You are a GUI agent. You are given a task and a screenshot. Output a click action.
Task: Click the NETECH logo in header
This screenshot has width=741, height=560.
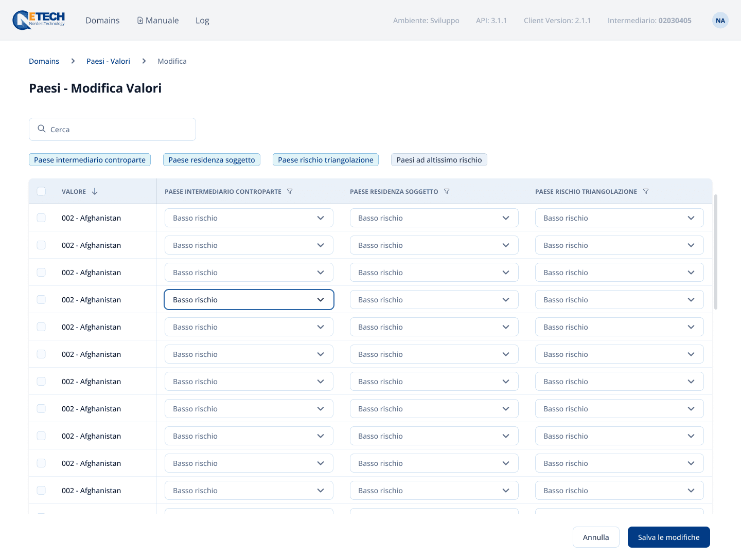(x=39, y=20)
